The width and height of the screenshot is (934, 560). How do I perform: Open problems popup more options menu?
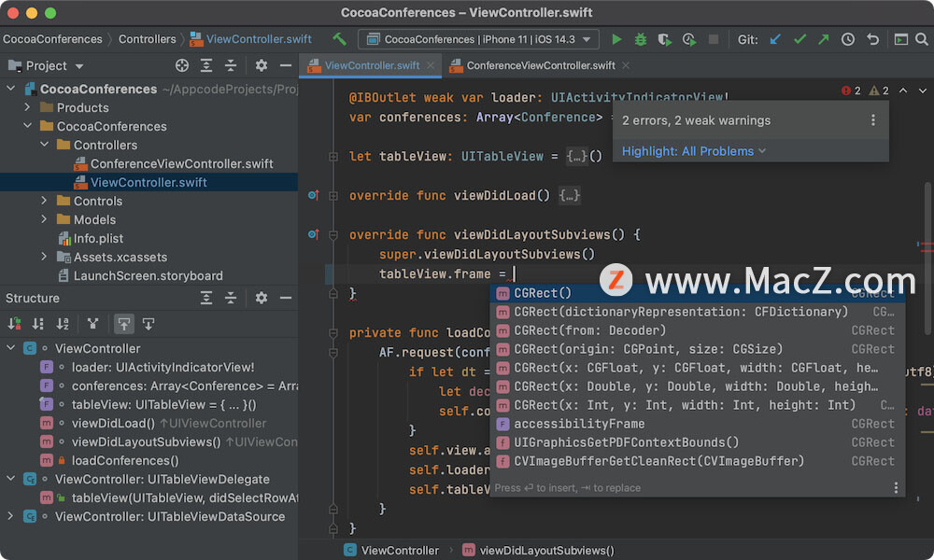(873, 120)
